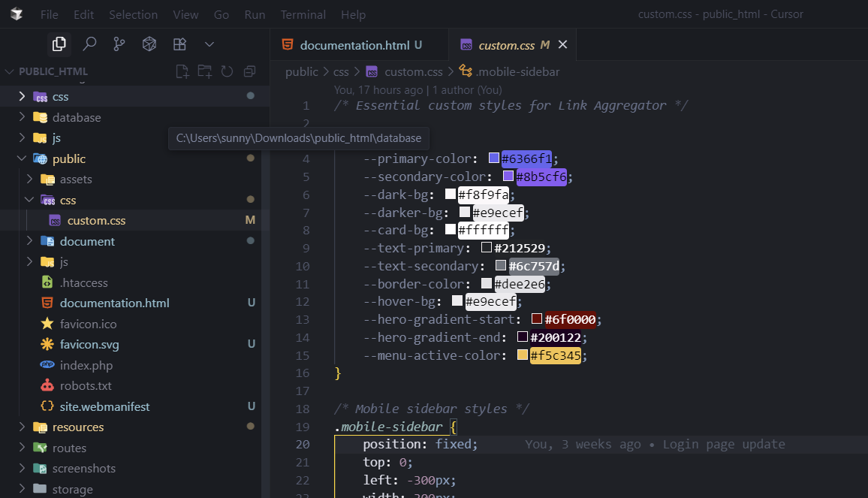Create a new folder in the Explorer
Viewport: 868px width, 498px height.
203,71
